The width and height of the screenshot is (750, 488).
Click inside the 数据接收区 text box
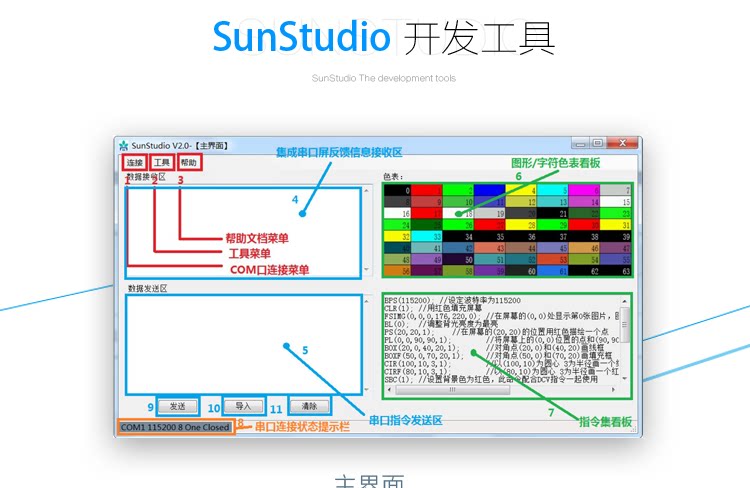[243, 233]
